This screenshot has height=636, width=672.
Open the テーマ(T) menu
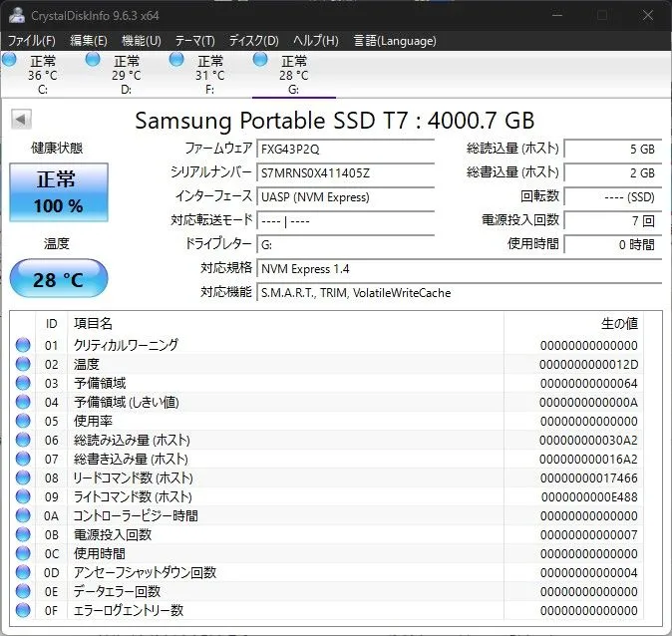(194, 41)
